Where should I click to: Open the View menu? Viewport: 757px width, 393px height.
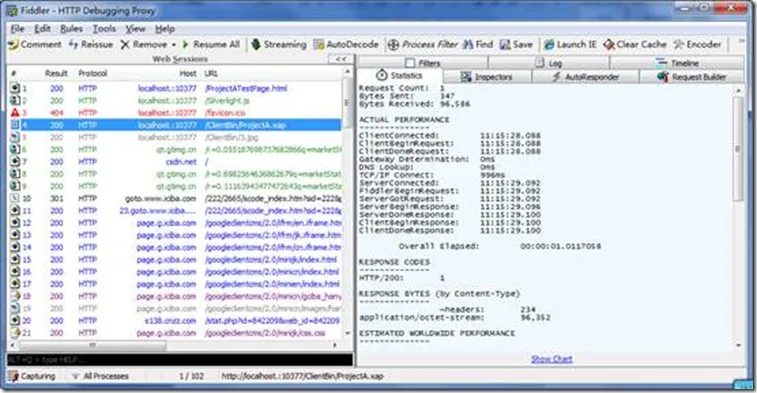[136, 29]
